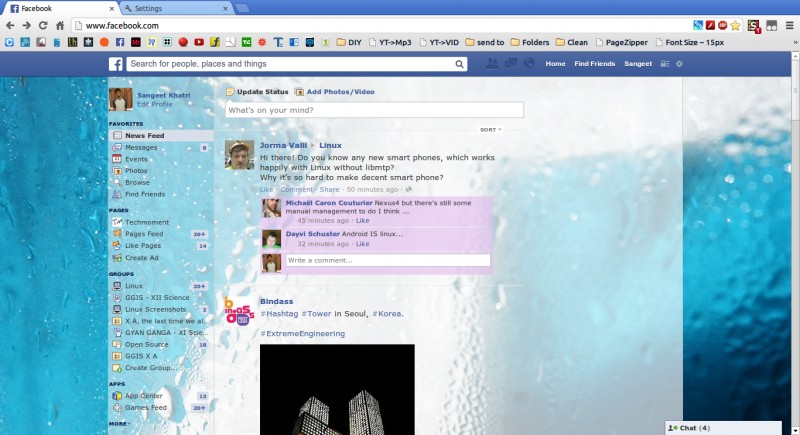The height and width of the screenshot is (435, 800).
Task: Select Add Photos/Video
Action: (x=335, y=92)
